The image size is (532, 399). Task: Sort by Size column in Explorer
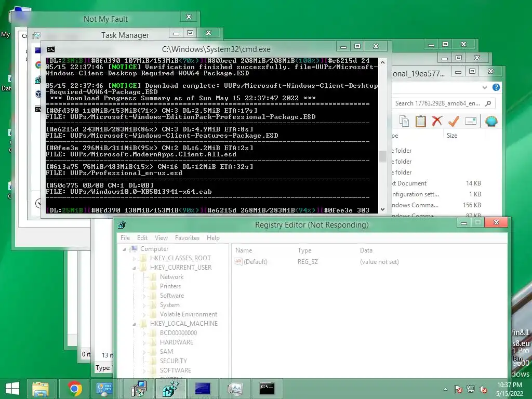[x=452, y=136]
